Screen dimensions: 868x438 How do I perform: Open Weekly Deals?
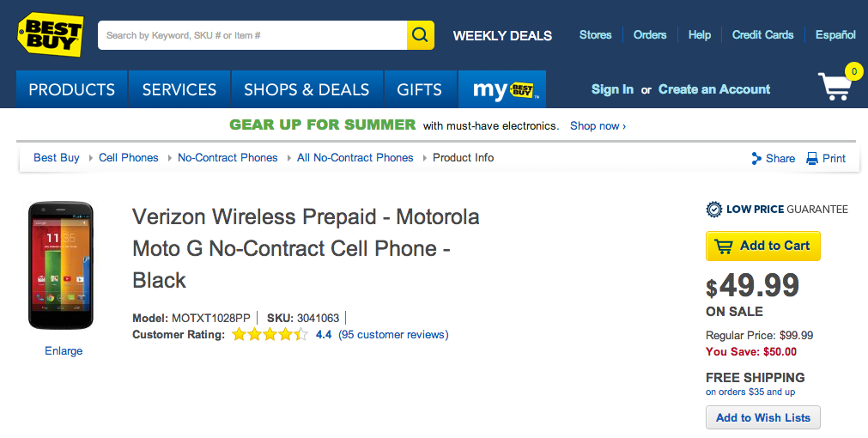tap(502, 35)
